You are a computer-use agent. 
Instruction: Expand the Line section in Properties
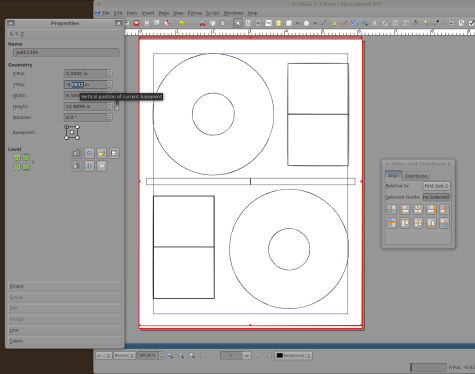[x=64, y=330]
